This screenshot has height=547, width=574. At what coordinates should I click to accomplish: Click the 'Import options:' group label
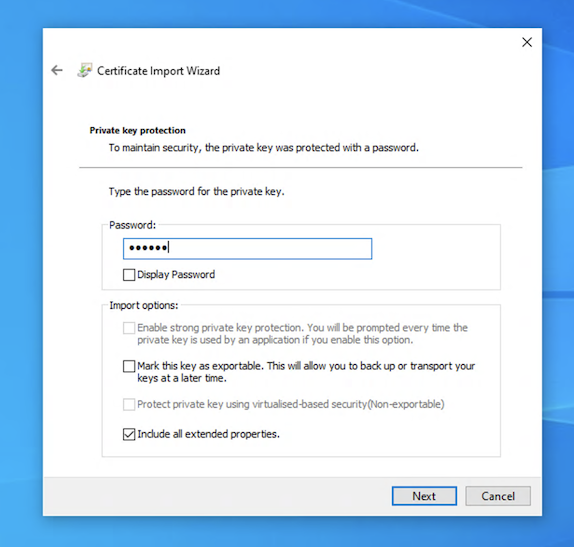(144, 305)
